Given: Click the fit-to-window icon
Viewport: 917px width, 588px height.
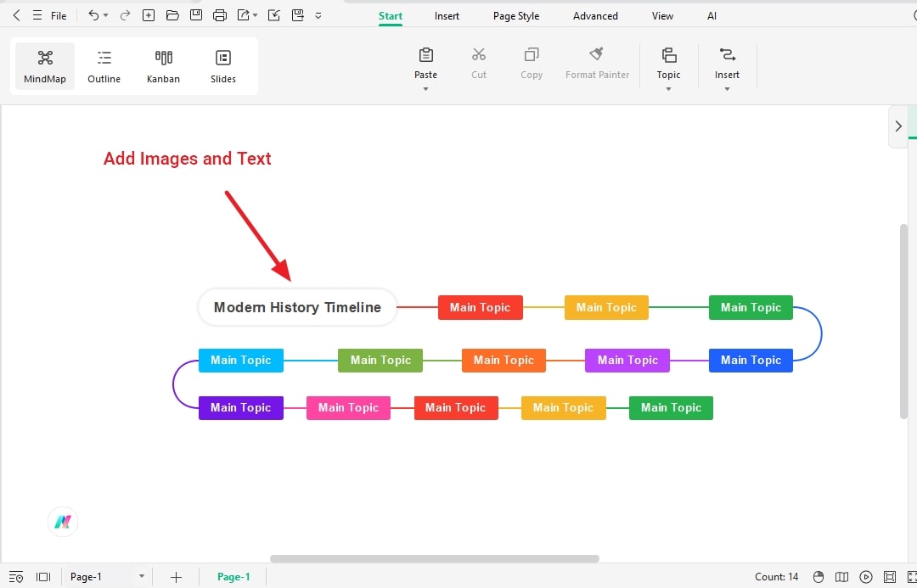Looking at the screenshot, I should tap(890, 577).
